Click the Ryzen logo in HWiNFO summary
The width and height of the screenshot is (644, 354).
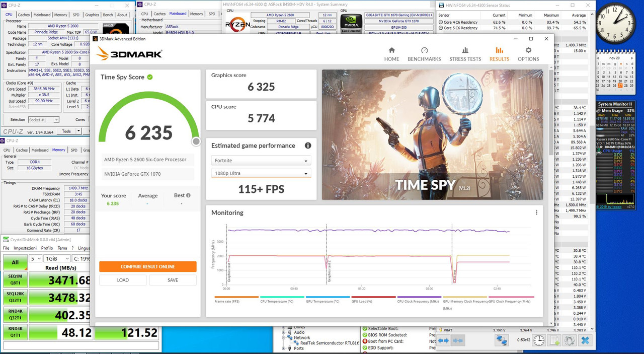click(236, 24)
